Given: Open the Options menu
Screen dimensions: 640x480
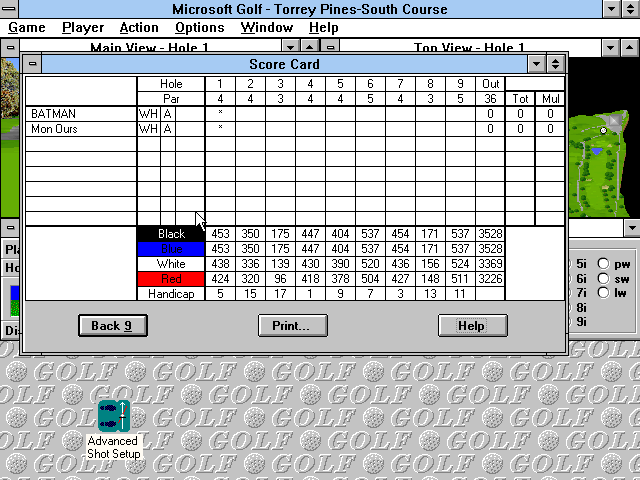Looking at the screenshot, I should (x=200, y=27).
